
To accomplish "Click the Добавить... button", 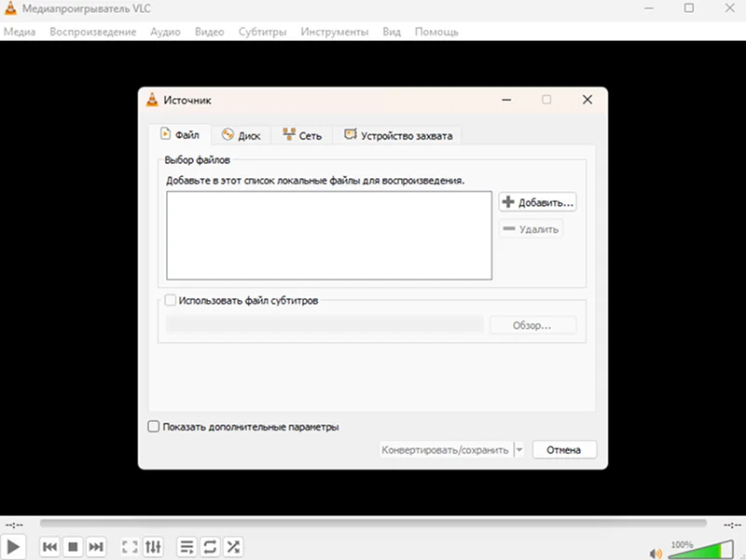I will (538, 202).
